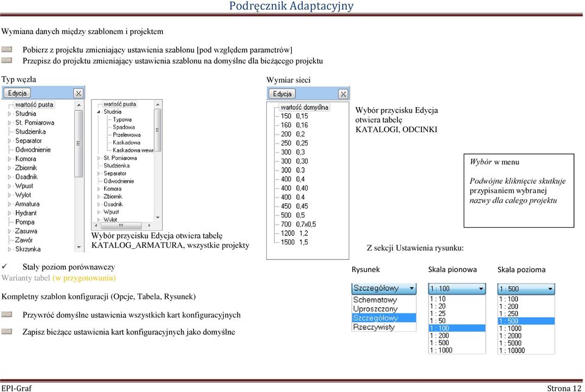Select Pompa in the left tree
The width and height of the screenshot is (585, 392).
pos(24,222)
